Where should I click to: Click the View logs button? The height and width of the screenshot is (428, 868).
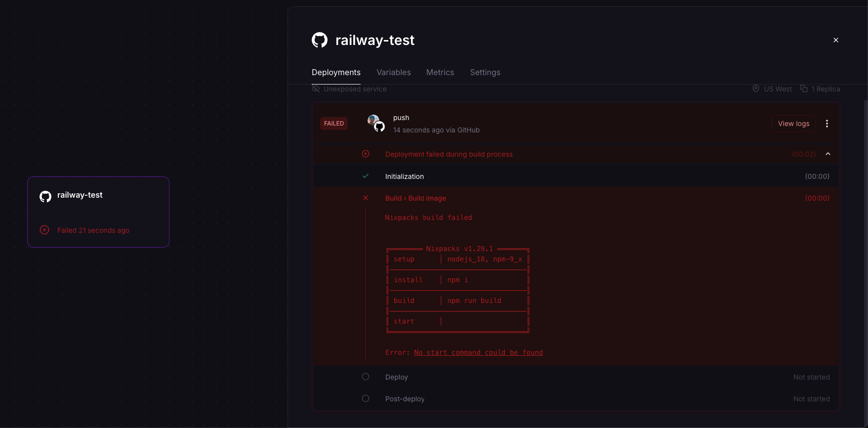pyautogui.click(x=793, y=124)
